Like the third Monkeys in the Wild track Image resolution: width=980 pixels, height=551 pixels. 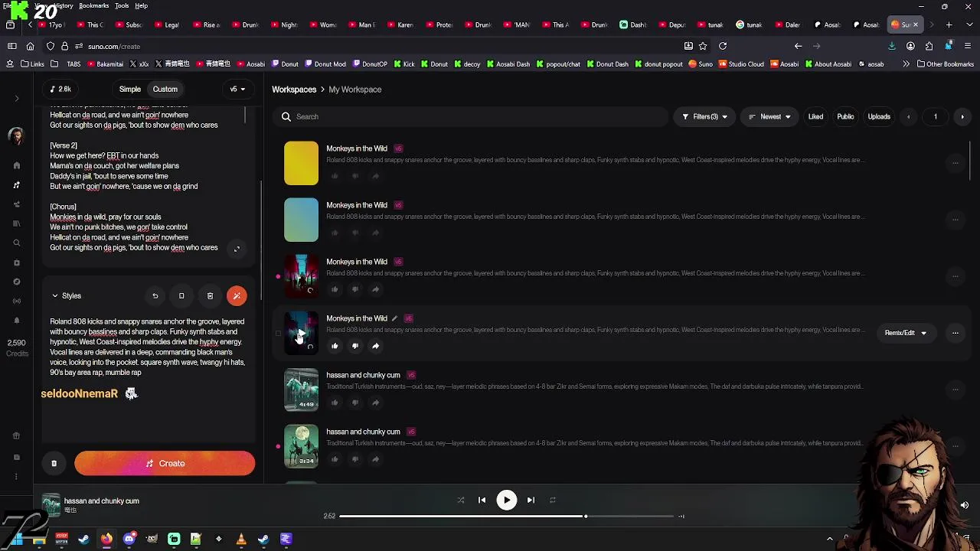click(335, 289)
